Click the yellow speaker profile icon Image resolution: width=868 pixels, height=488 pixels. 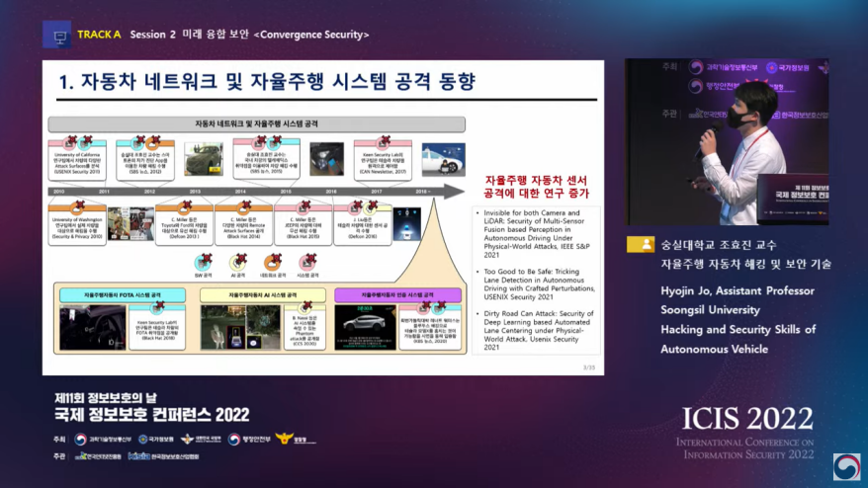coord(641,244)
